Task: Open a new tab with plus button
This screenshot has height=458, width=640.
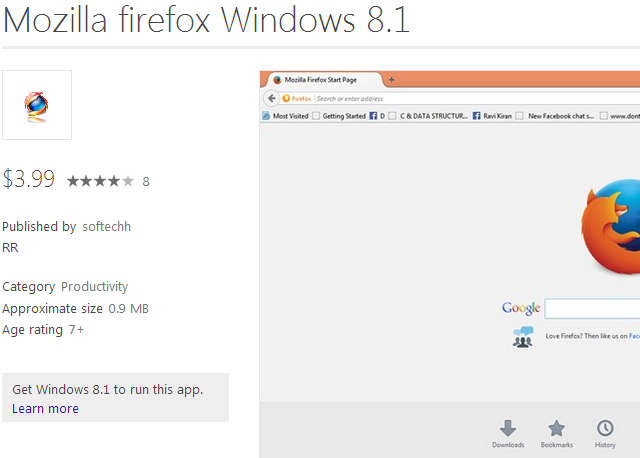Action: pos(391,80)
